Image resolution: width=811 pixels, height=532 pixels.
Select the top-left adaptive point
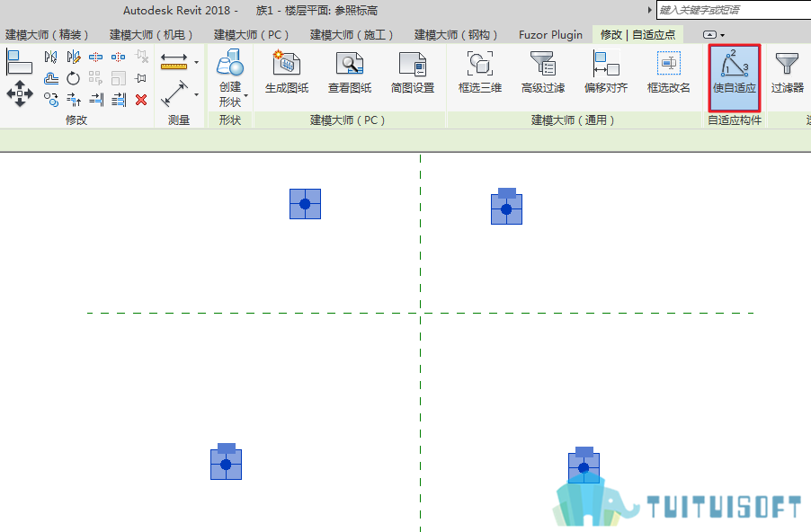305,204
